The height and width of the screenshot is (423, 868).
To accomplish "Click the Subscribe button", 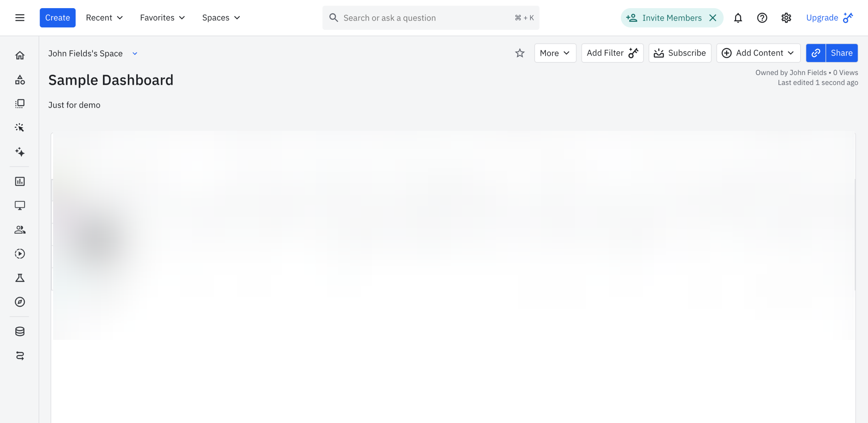I will [x=679, y=53].
